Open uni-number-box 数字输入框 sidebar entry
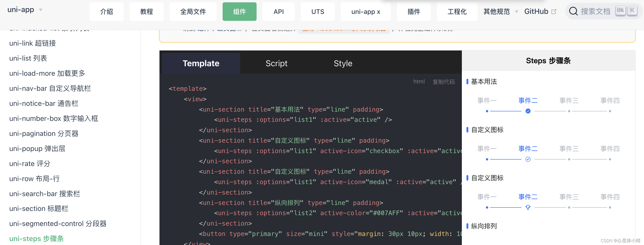 (x=53, y=118)
